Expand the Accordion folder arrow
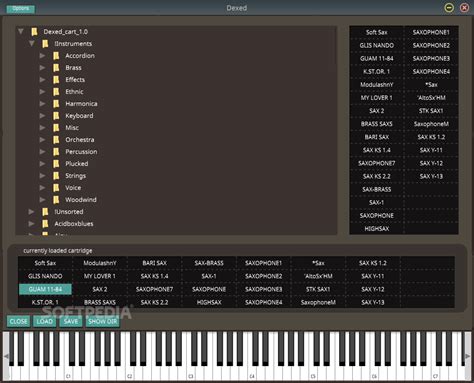This screenshot has width=474, height=383. (42, 56)
